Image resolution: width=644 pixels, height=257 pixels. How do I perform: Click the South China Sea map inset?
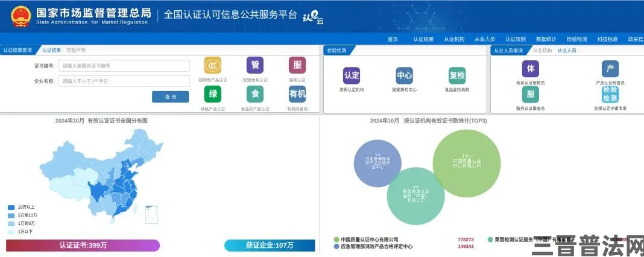point(151,214)
